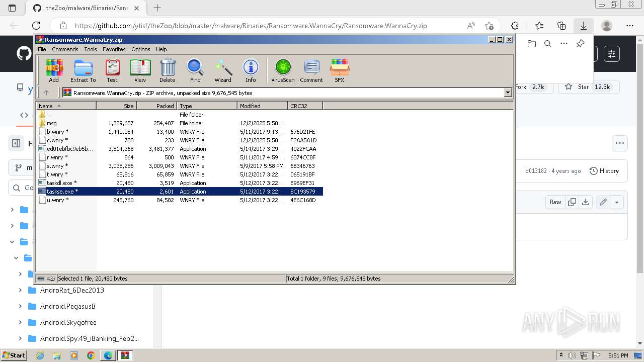Viewport: 644px width, 362px height.
Task: Open the Windows Start button
Action: click(x=14, y=355)
